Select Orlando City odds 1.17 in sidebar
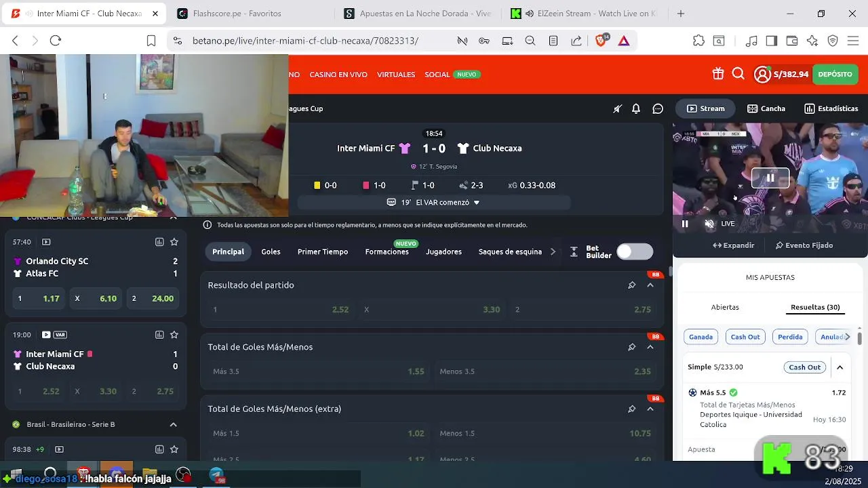The width and height of the screenshot is (868, 488). pos(39,298)
